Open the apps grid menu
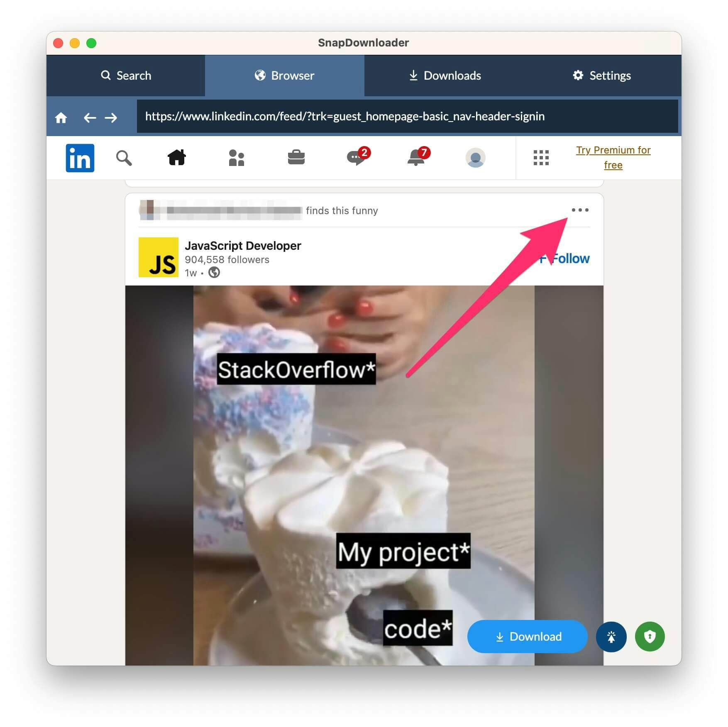Viewport: 728px width, 727px height. click(x=541, y=158)
